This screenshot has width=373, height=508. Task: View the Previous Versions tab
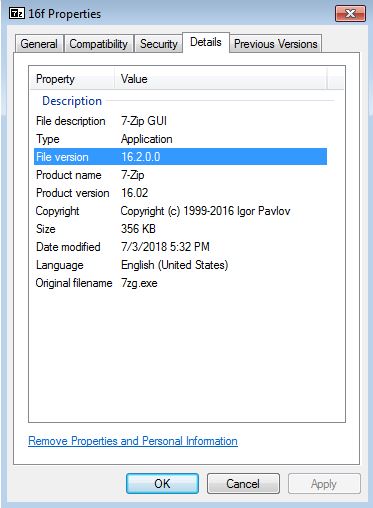276,44
